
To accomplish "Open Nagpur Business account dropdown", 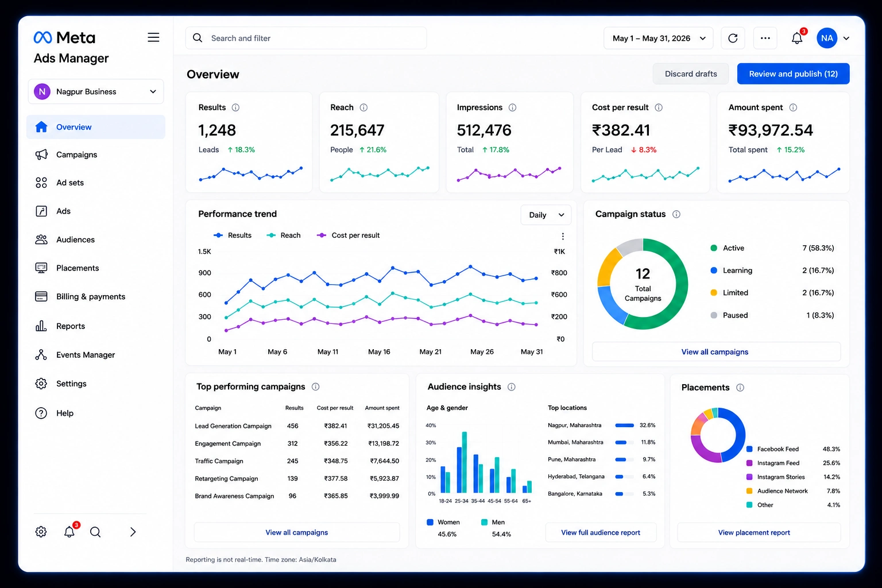I will [x=96, y=91].
